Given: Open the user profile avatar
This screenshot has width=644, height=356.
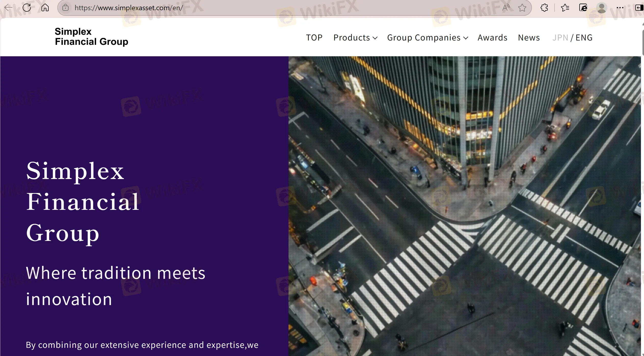Looking at the screenshot, I should (x=602, y=8).
